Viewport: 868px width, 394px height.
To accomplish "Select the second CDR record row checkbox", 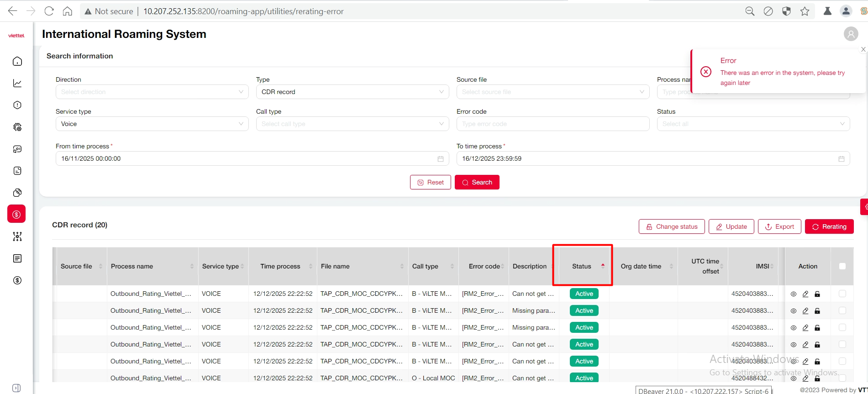I will [842, 310].
